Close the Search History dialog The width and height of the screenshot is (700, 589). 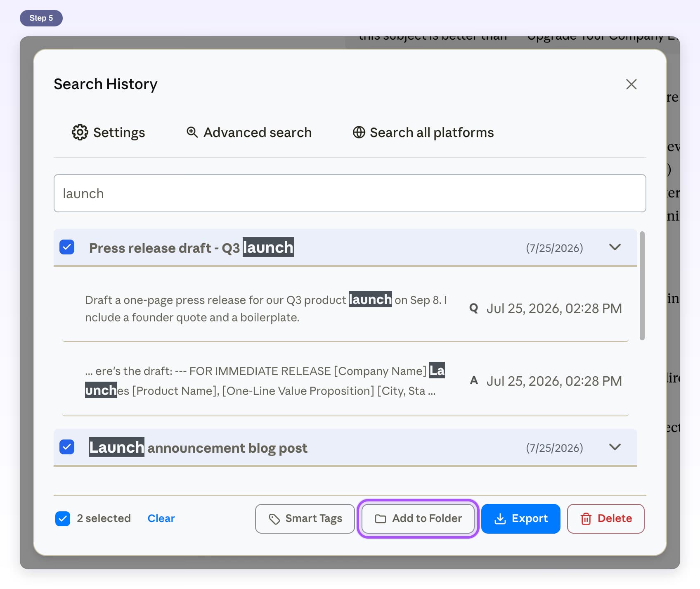pos(631,84)
